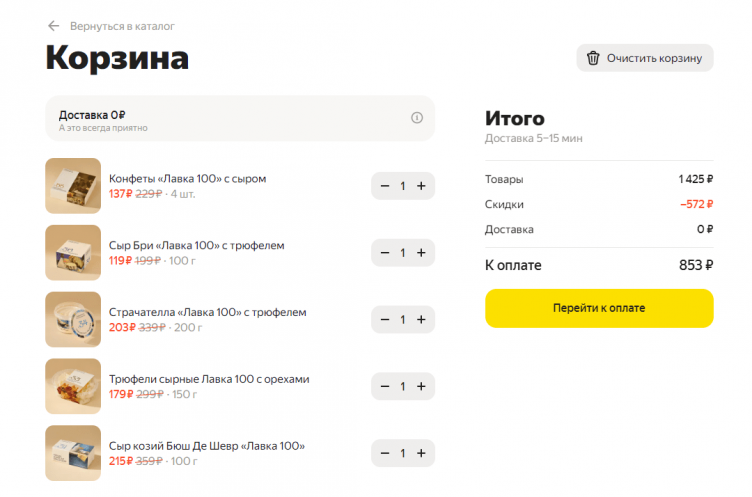Open the delivery info icon

417,118
